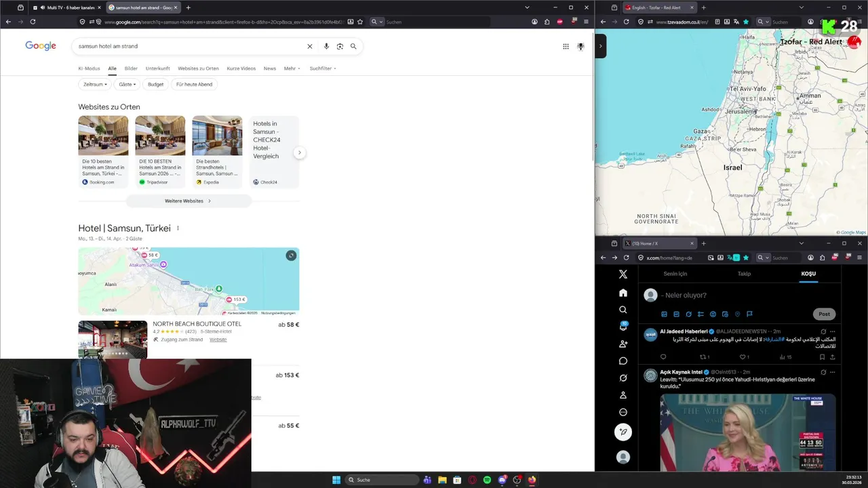The height and width of the screenshot is (488, 868).
Task: Open the More circle icon in X sidebar
Action: 623,412
